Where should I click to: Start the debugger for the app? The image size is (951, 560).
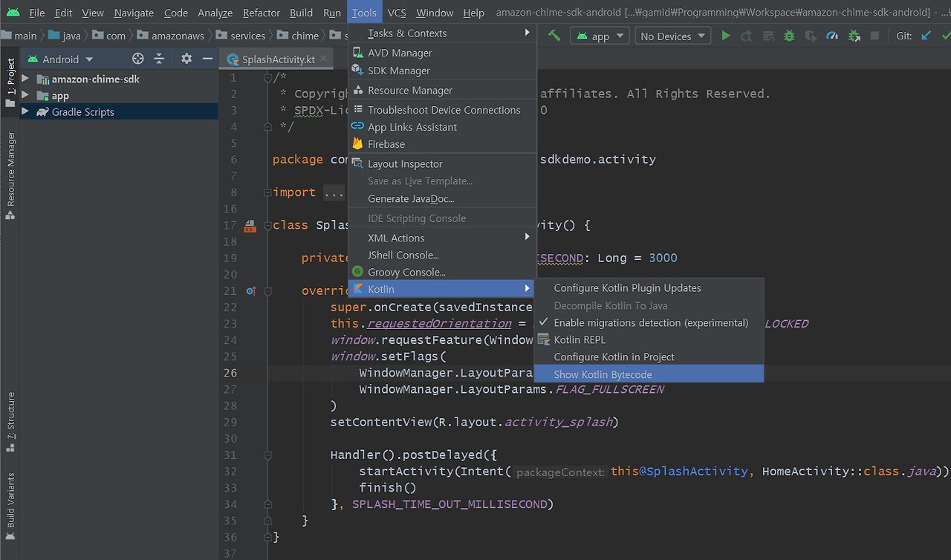[x=788, y=35]
